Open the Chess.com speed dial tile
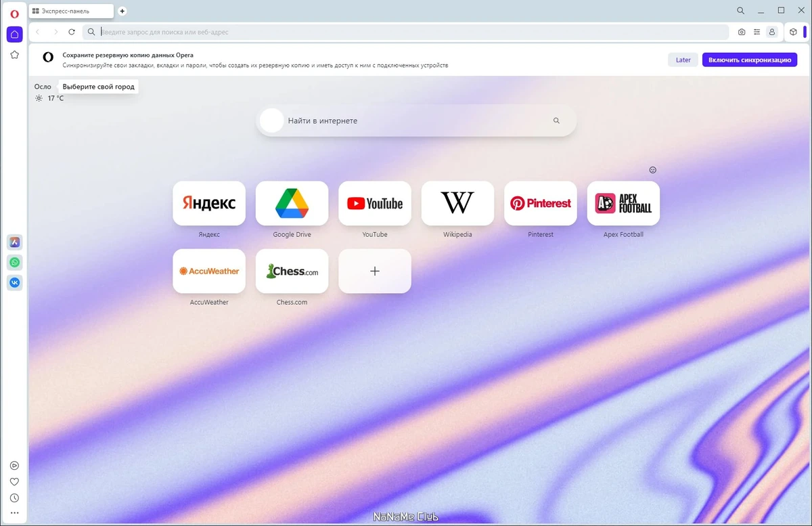This screenshot has height=526, width=812. pyautogui.click(x=292, y=271)
